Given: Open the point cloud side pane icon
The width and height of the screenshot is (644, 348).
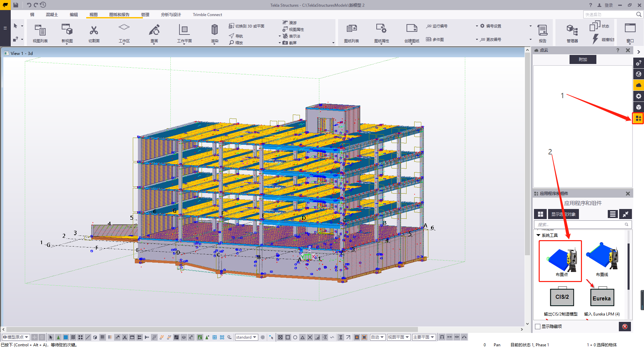Looking at the screenshot, I should [638, 85].
